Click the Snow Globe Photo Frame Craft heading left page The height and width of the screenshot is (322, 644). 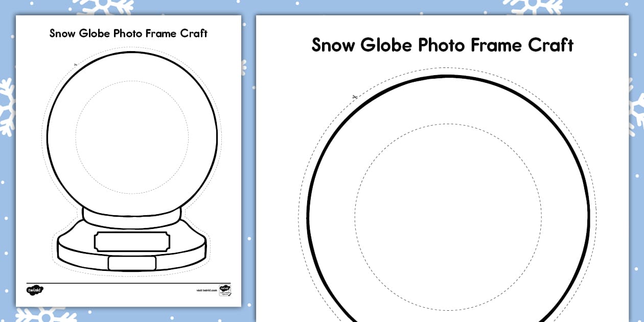[x=128, y=33]
